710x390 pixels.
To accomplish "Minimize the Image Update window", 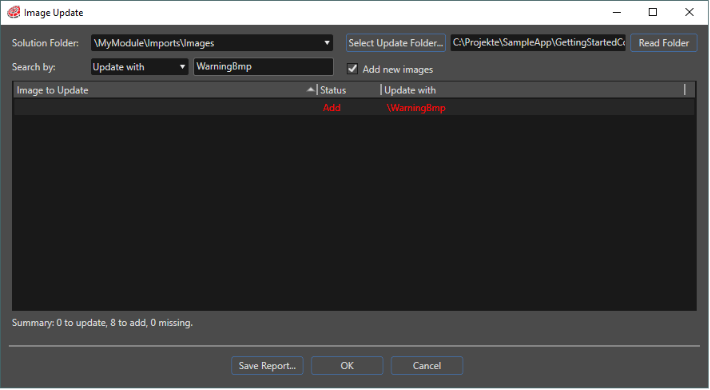I will [x=617, y=12].
